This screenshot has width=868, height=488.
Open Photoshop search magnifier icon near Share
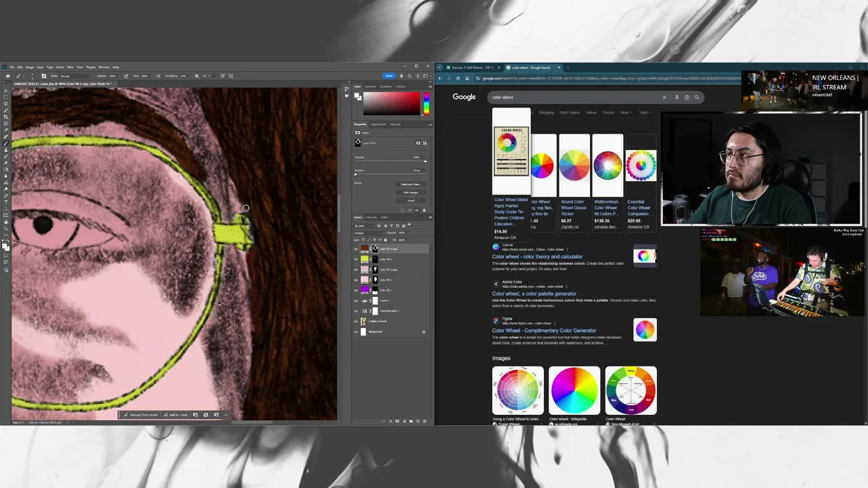tap(410, 76)
